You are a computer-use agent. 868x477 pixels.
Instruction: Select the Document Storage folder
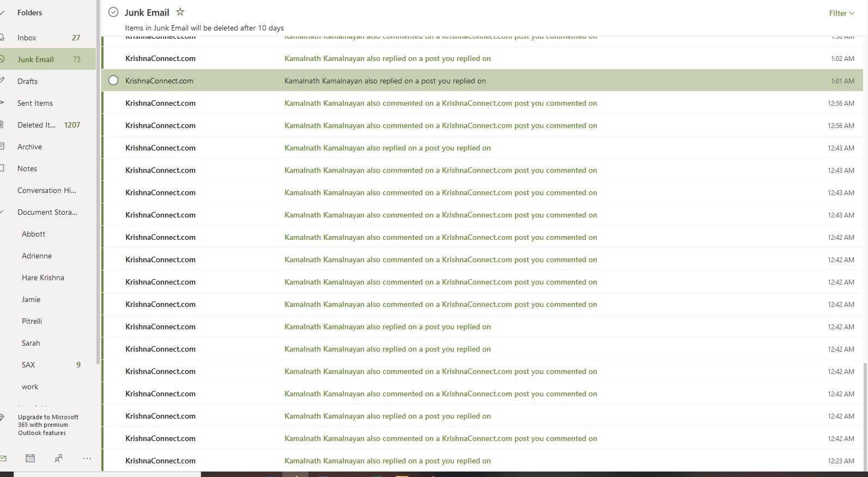click(48, 212)
